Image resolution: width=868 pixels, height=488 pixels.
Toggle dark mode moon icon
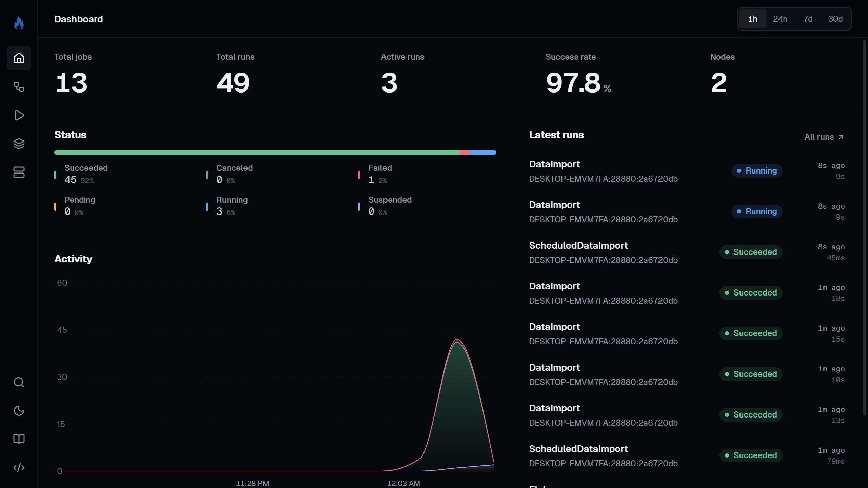(x=19, y=411)
